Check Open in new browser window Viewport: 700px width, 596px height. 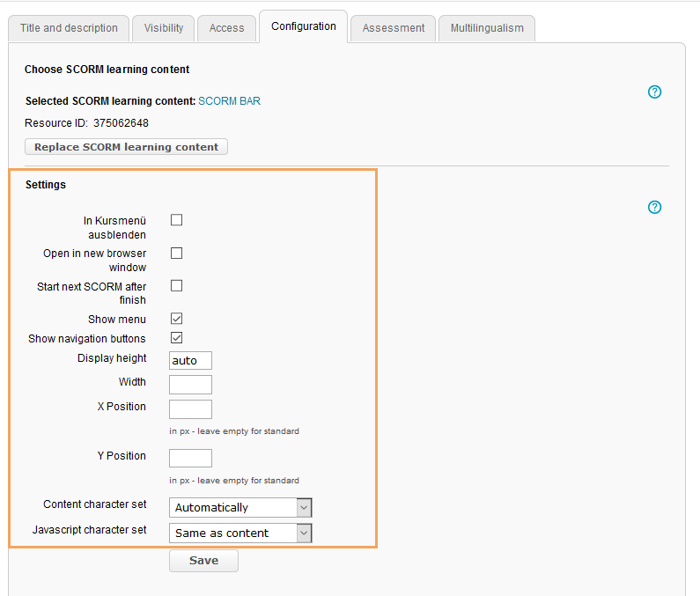tap(176, 254)
